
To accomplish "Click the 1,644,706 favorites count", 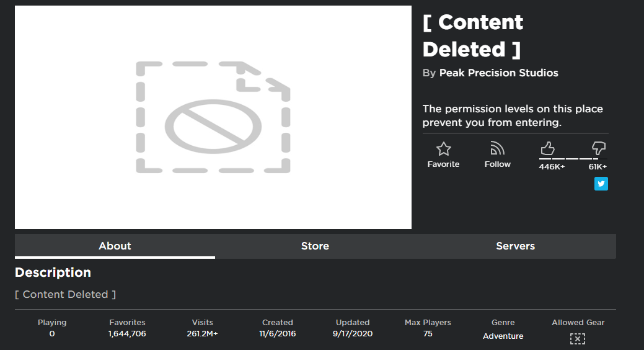I will (127, 334).
